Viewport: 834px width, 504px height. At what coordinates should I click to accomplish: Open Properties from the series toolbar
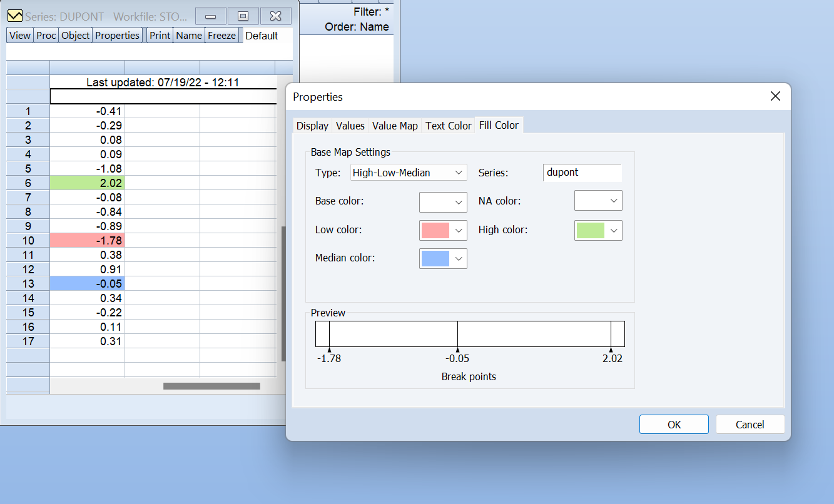[117, 35]
